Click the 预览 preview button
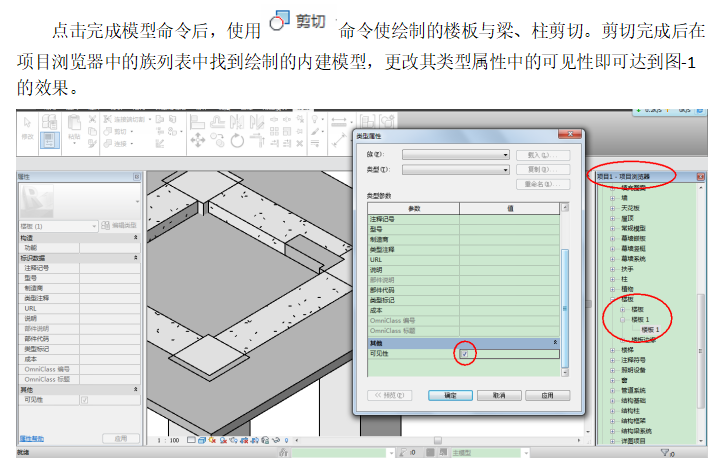The image size is (717, 473). (x=389, y=395)
